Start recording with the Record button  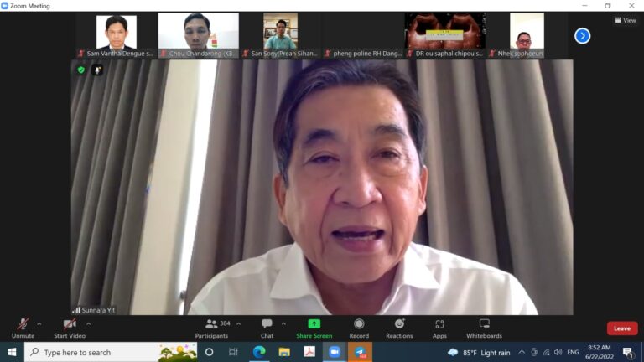coord(359,325)
